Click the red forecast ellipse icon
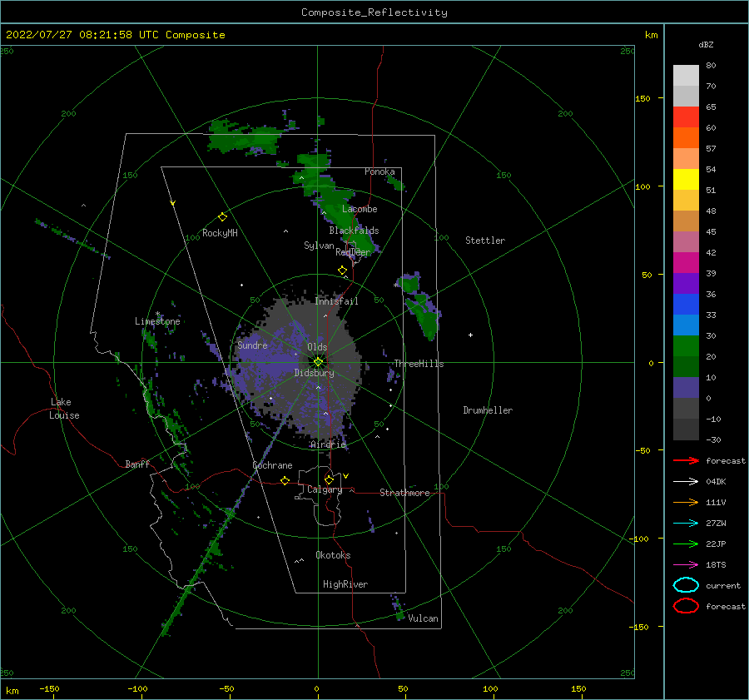The width and height of the screenshot is (749, 700). [x=686, y=606]
